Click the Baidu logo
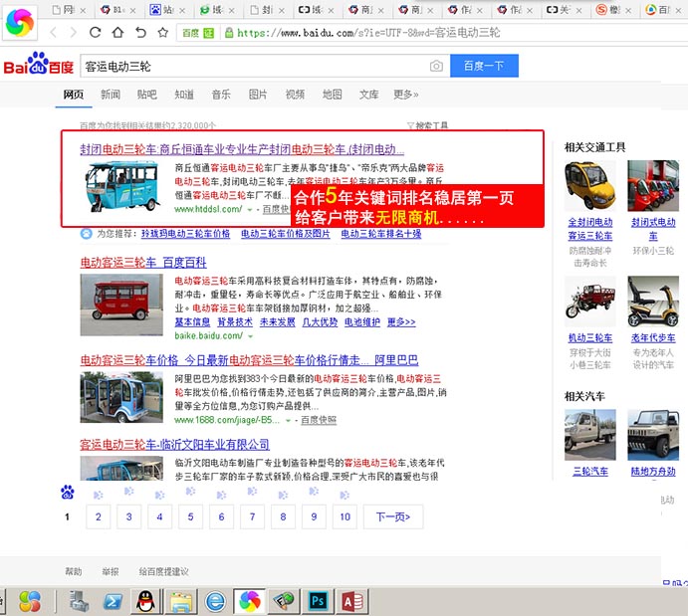 click(x=38, y=64)
